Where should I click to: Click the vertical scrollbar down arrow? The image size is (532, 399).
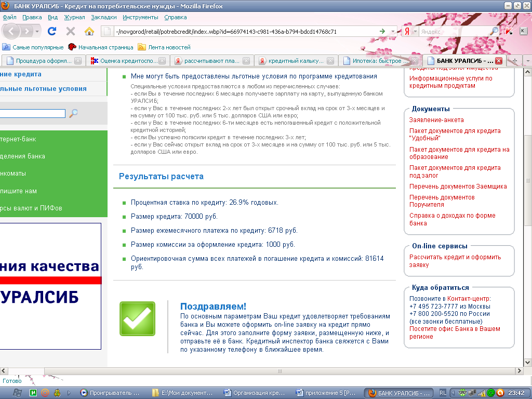pyautogui.click(x=528, y=362)
